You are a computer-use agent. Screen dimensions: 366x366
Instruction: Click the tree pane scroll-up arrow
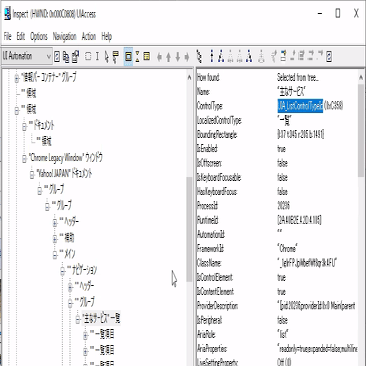pos(189,77)
